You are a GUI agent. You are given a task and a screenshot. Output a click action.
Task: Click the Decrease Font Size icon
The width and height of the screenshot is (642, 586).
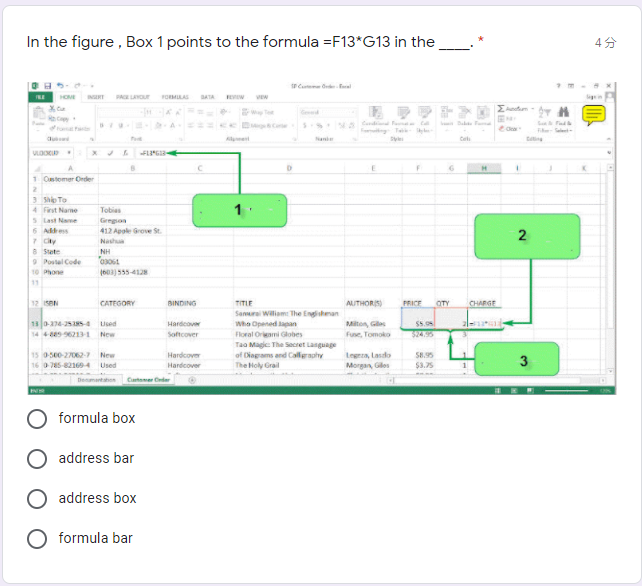click(178, 112)
